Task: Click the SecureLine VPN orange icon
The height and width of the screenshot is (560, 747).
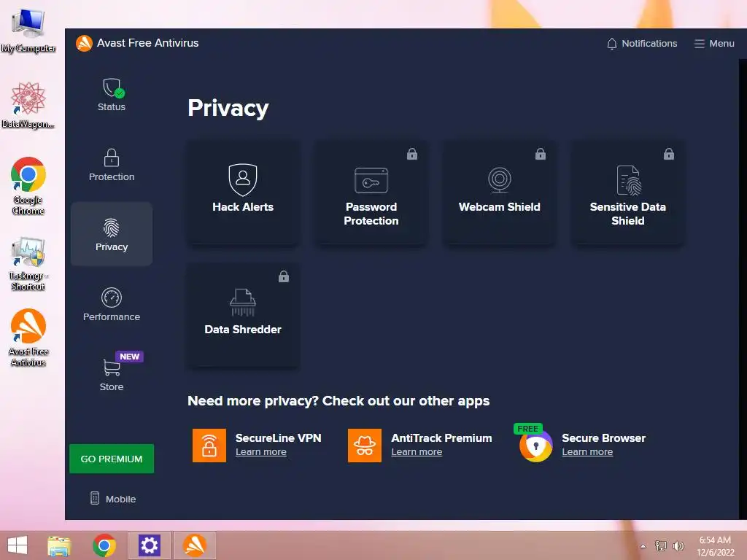Action: click(x=209, y=446)
